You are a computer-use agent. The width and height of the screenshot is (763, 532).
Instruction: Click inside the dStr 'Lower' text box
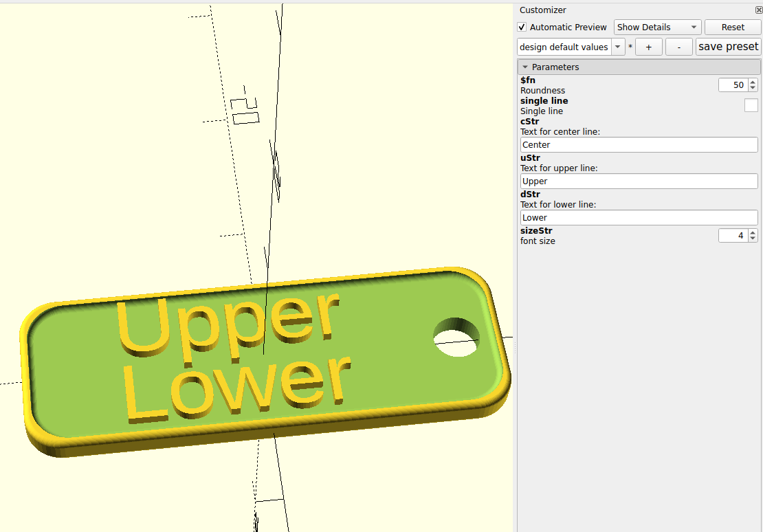coord(639,217)
